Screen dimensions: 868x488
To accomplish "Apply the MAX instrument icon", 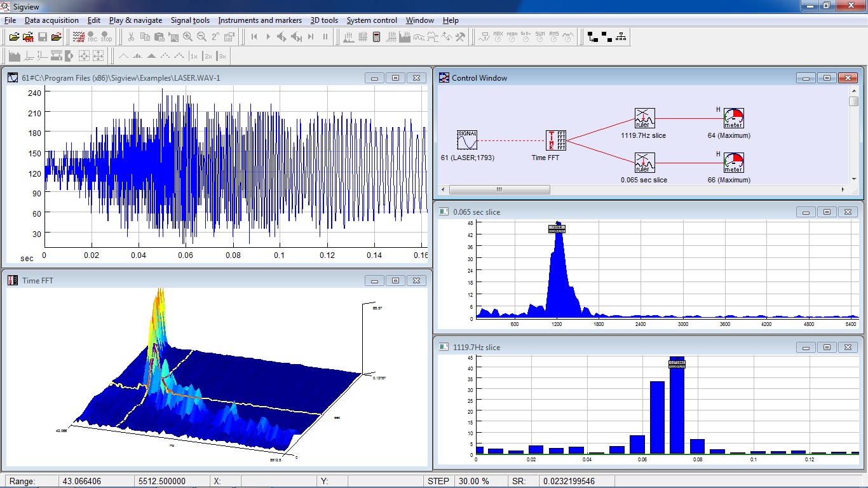I will coord(498,36).
